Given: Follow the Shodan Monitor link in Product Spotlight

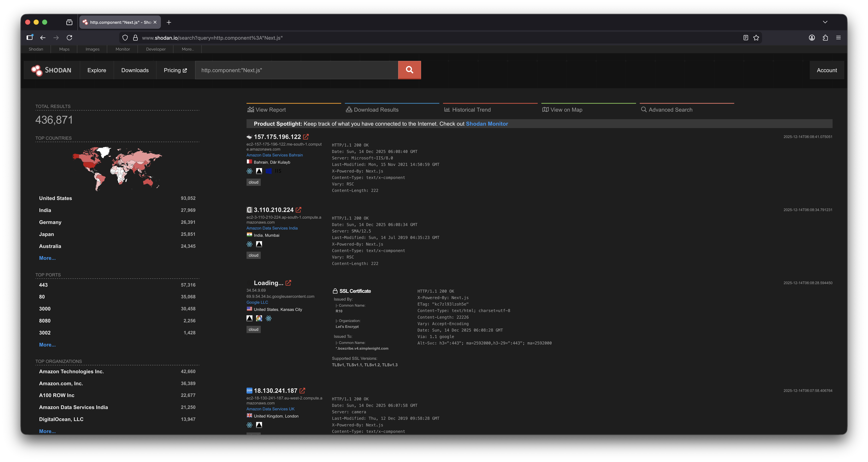Looking at the screenshot, I should point(487,124).
